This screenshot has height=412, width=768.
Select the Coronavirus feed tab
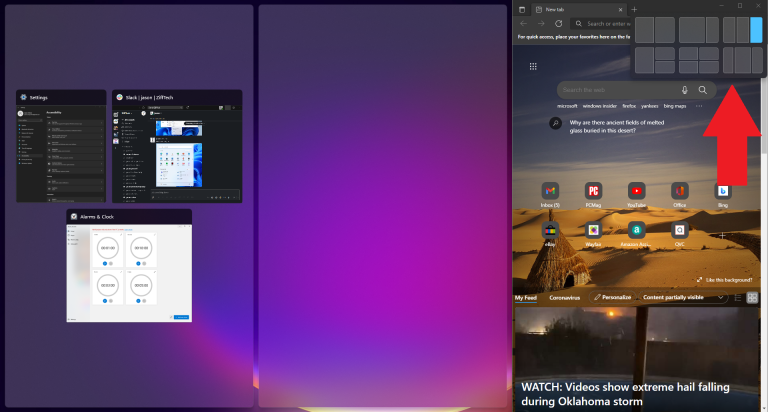click(x=564, y=298)
